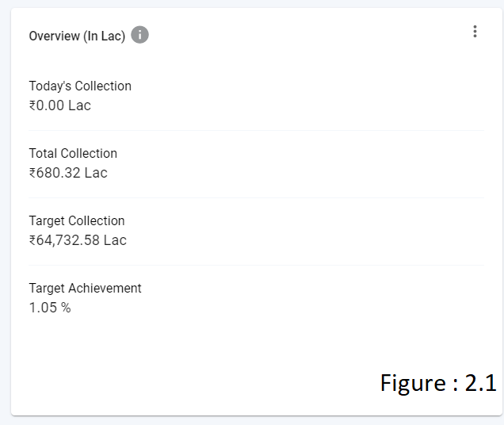Click the rupee symbol before 0.00

(33, 105)
